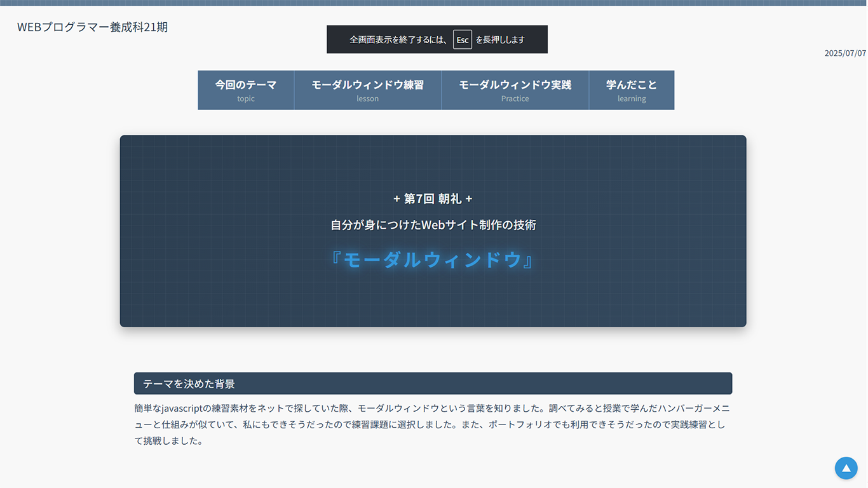This screenshot has height=488, width=868.
Task: Click the 'learning' sublabel in navigation
Action: click(x=631, y=99)
